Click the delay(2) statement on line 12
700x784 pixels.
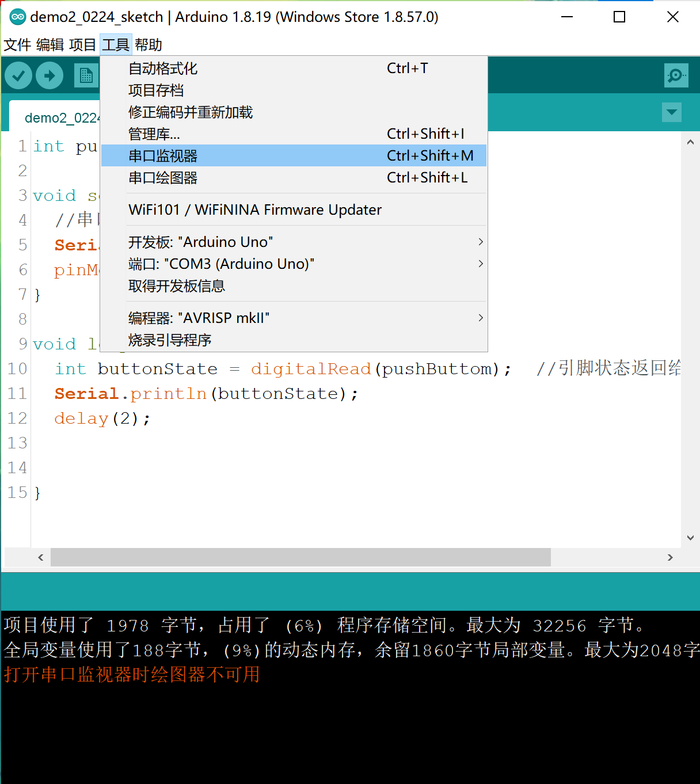[102, 418]
